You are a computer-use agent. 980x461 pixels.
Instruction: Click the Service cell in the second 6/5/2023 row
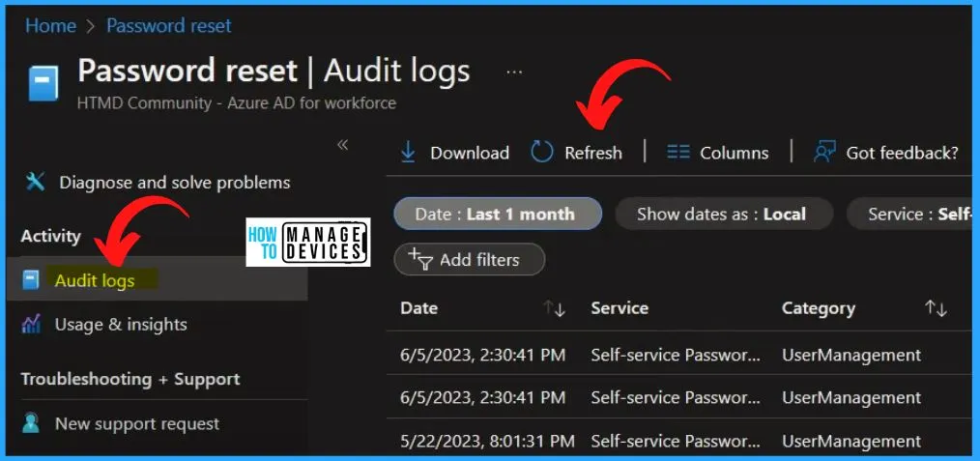677,397
